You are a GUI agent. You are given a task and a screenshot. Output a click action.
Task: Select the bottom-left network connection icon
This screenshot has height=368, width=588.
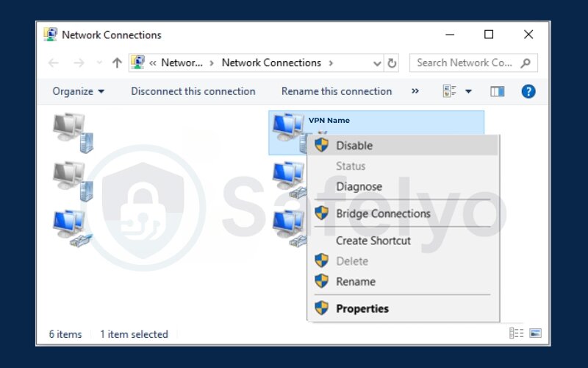73,227
